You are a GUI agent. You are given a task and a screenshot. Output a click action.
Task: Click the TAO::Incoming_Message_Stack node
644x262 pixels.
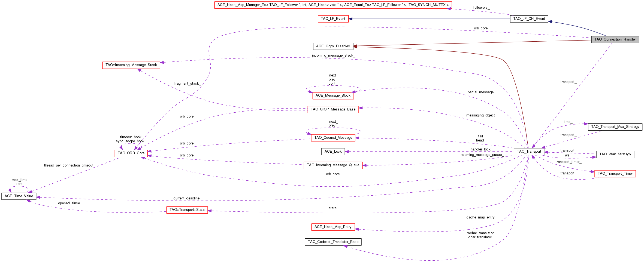pyautogui.click(x=131, y=65)
